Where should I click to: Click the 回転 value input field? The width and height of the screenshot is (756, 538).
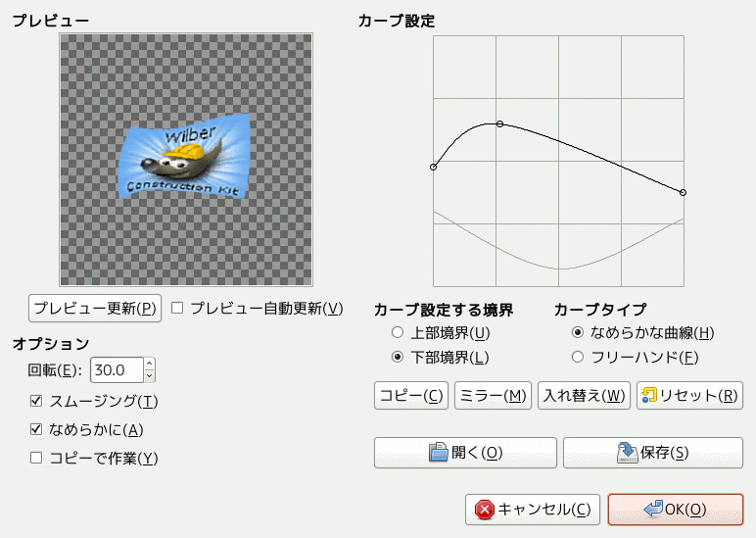(x=116, y=369)
